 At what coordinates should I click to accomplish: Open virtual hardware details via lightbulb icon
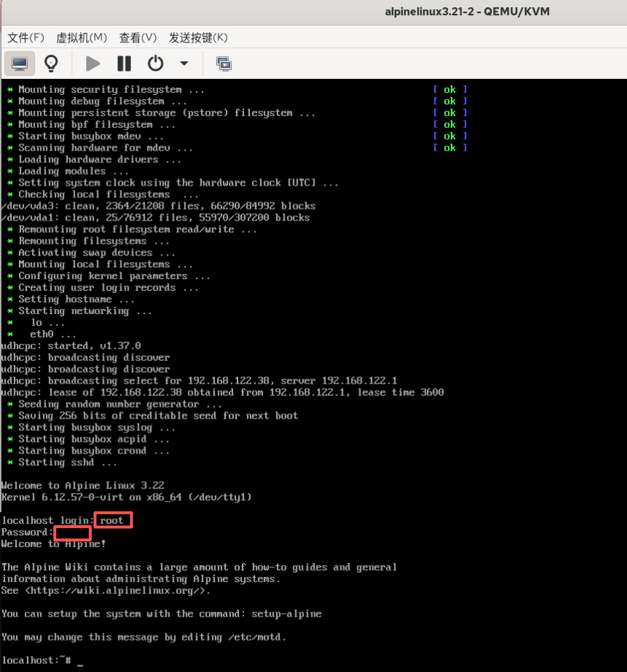(x=51, y=64)
